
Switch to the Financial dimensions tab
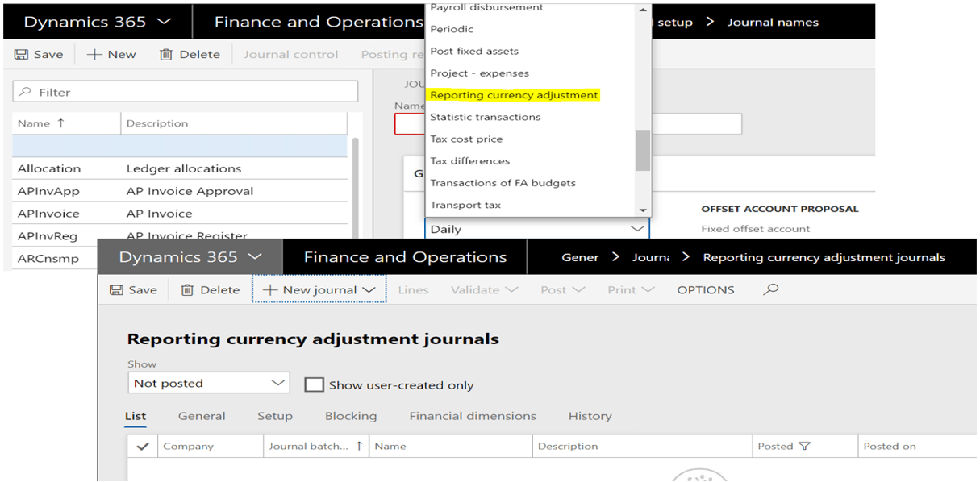pyautogui.click(x=472, y=416)
